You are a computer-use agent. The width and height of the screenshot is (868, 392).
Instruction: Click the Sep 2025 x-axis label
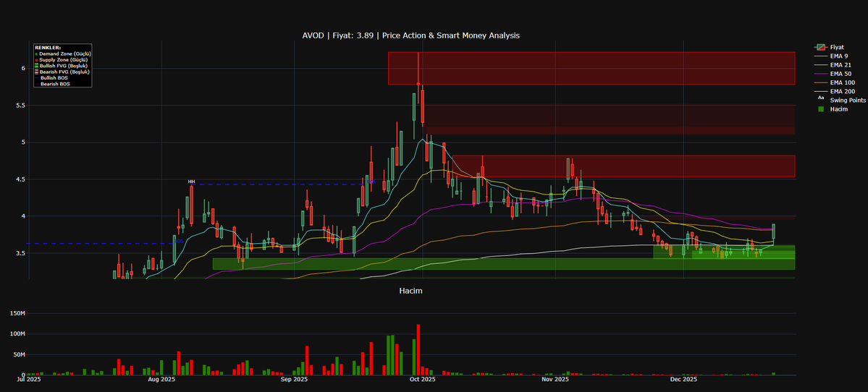(x=294, y=379)
